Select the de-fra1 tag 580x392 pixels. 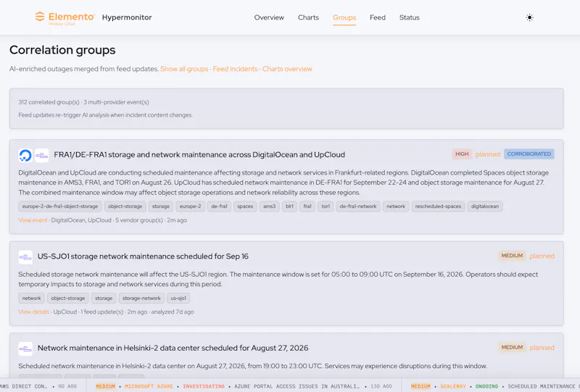point(219,207)
